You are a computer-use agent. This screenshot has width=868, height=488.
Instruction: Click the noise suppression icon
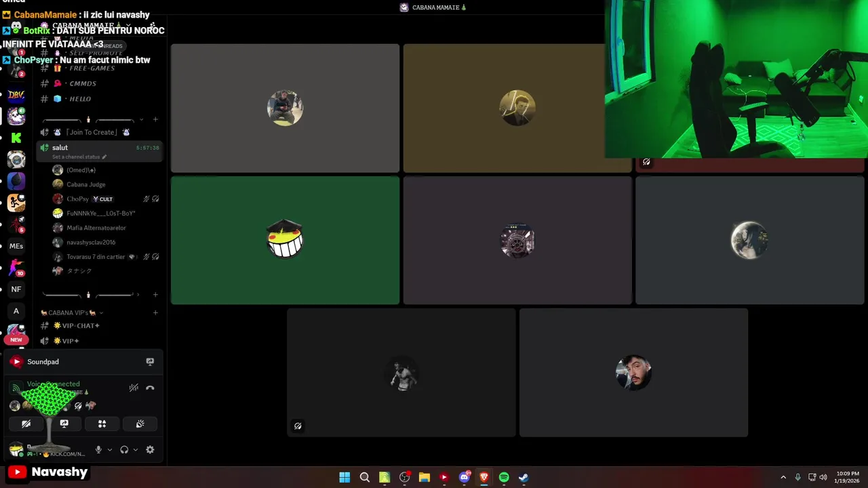(134, 388)
